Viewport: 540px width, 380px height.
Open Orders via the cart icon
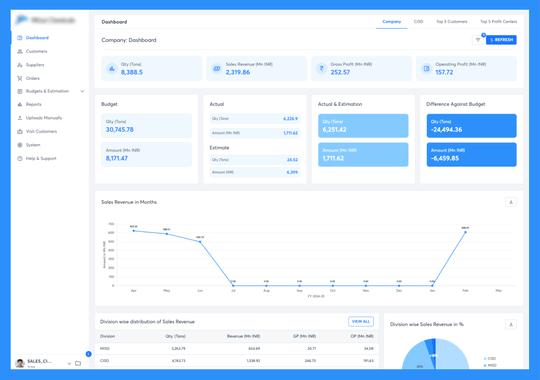point(20,78)
